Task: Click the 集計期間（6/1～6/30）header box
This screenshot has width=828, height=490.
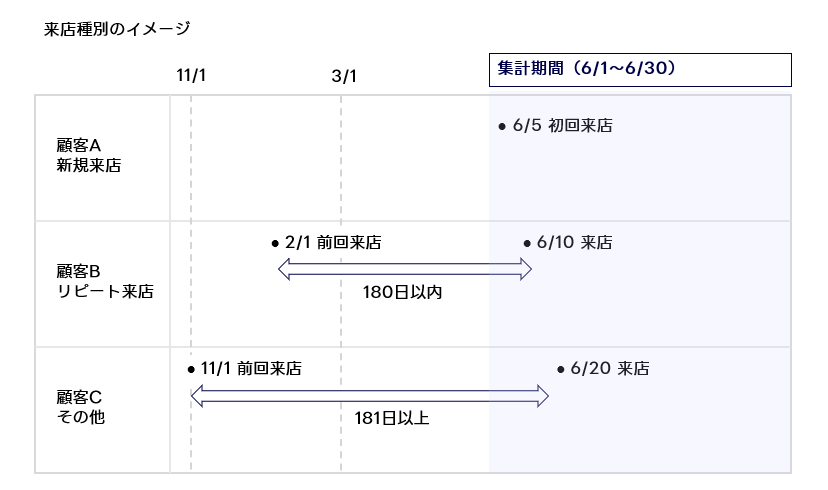Action: pos(640,70)
